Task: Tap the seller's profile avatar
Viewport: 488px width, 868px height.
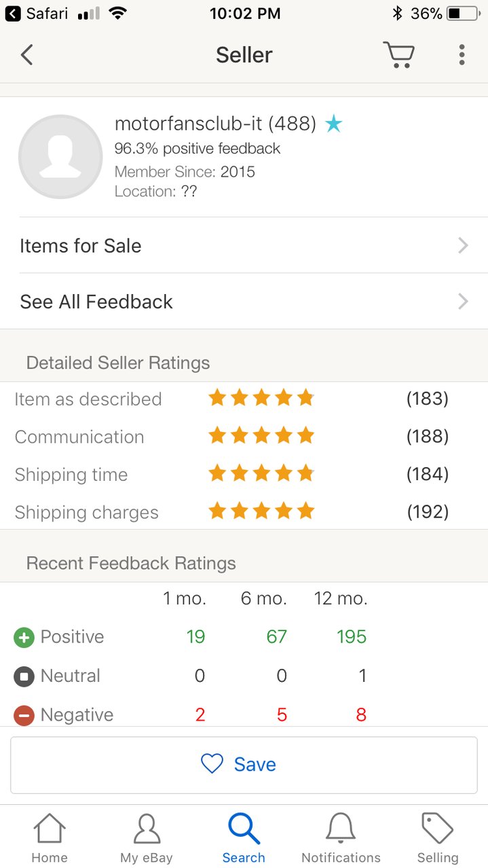Action: click(x=60, y=157)
